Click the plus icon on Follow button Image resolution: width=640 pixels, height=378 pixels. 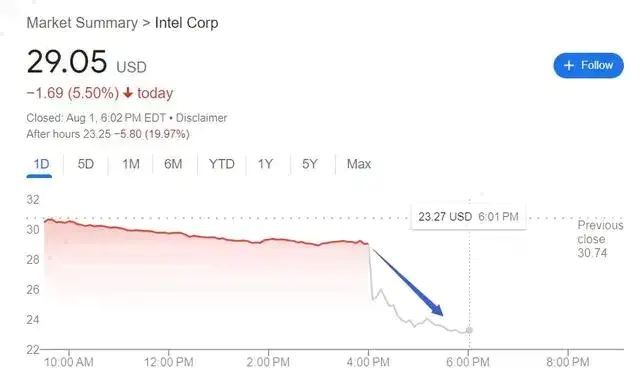click(569, 65)
